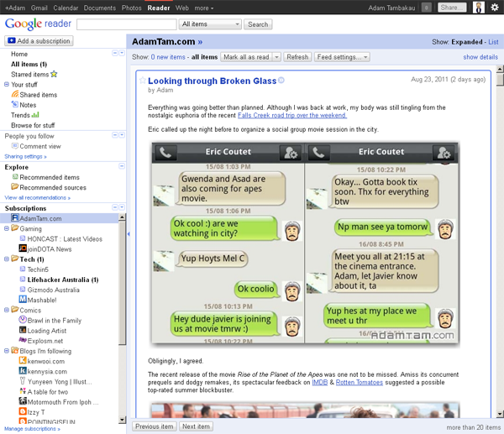Click the notifications count box
504x434 pixels.
coord(426,8)
